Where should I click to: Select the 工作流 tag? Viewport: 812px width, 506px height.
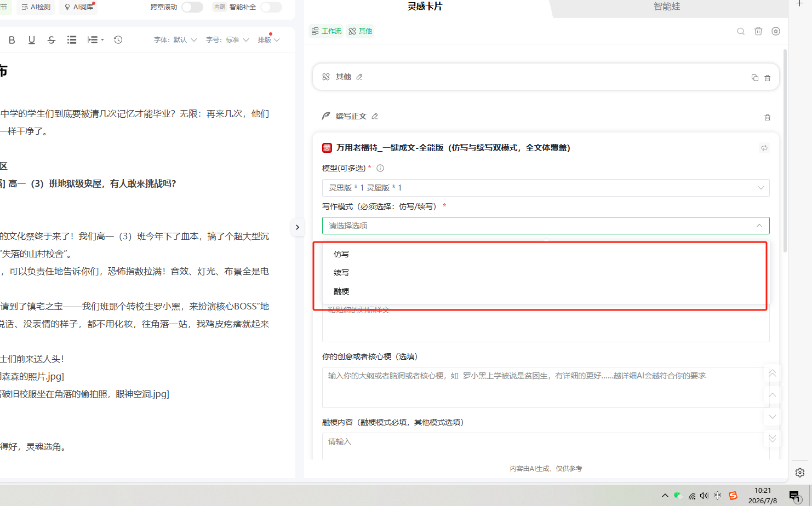[326, 31]
